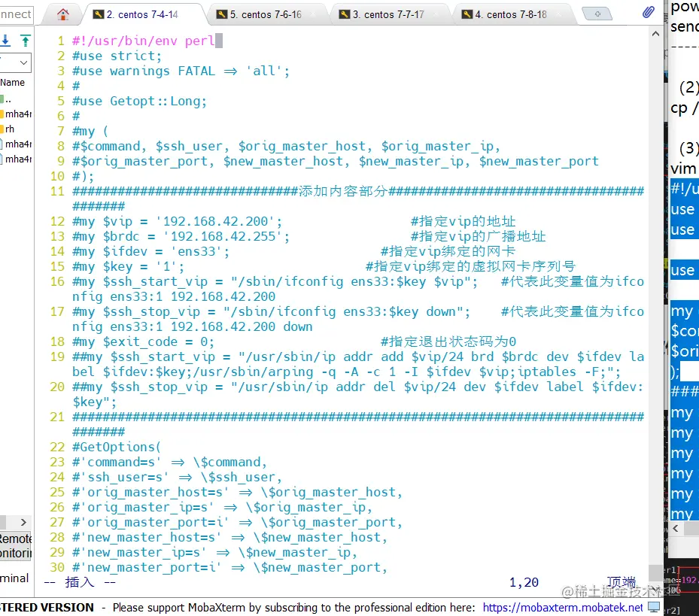Click the '#my $brdc' line text
Viewport: 699px width, 616px height.
(x=181, y=237)
